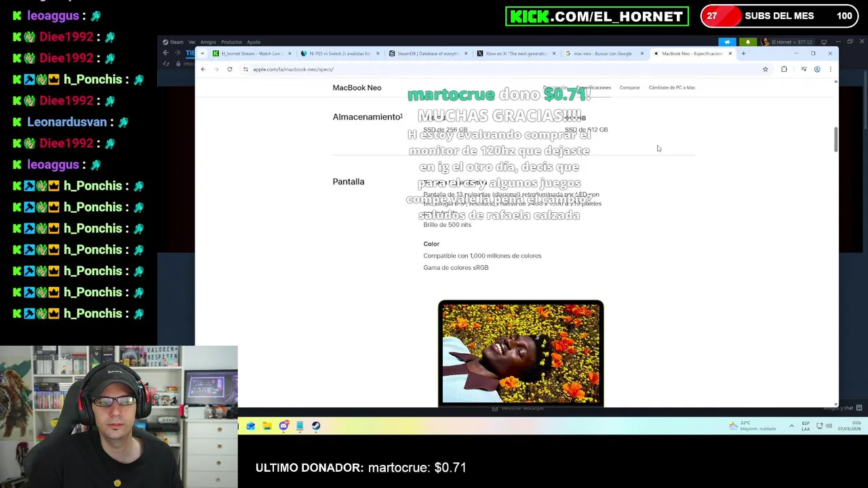Reload the Apple specs page
The image size is (868, 488).
[230, 69]
